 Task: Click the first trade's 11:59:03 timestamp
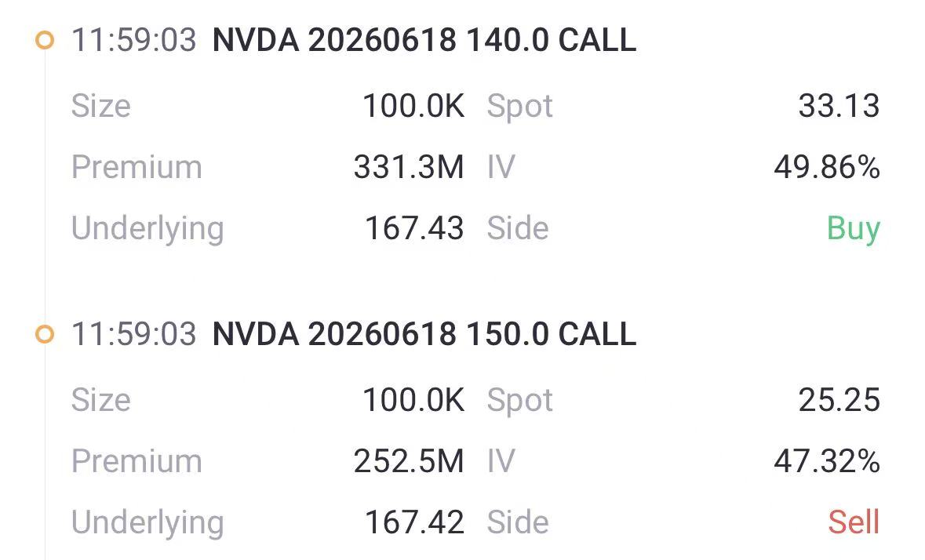(x=133, y=40)
